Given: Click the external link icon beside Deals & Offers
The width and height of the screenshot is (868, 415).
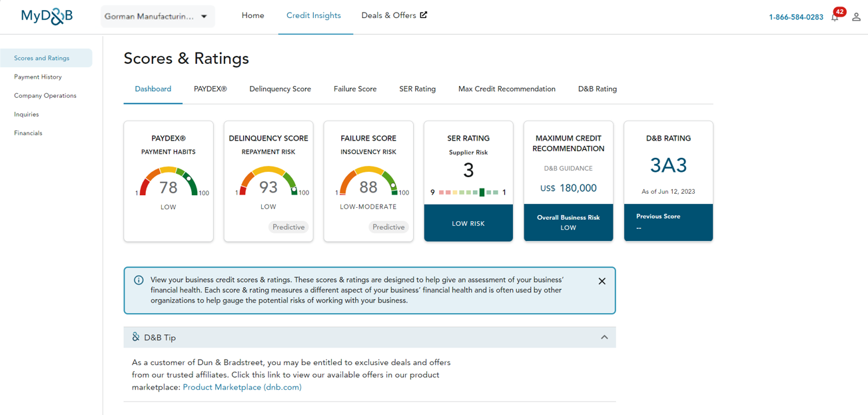Looking at the screenshot, I should click(x=423, y=15).
